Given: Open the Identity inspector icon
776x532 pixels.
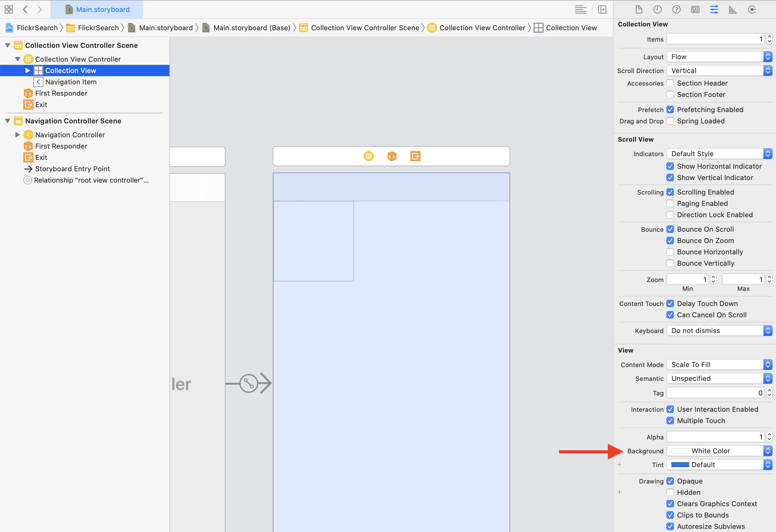Looking at the screenshot, I should pyautogui.click(x=695, y=9).
